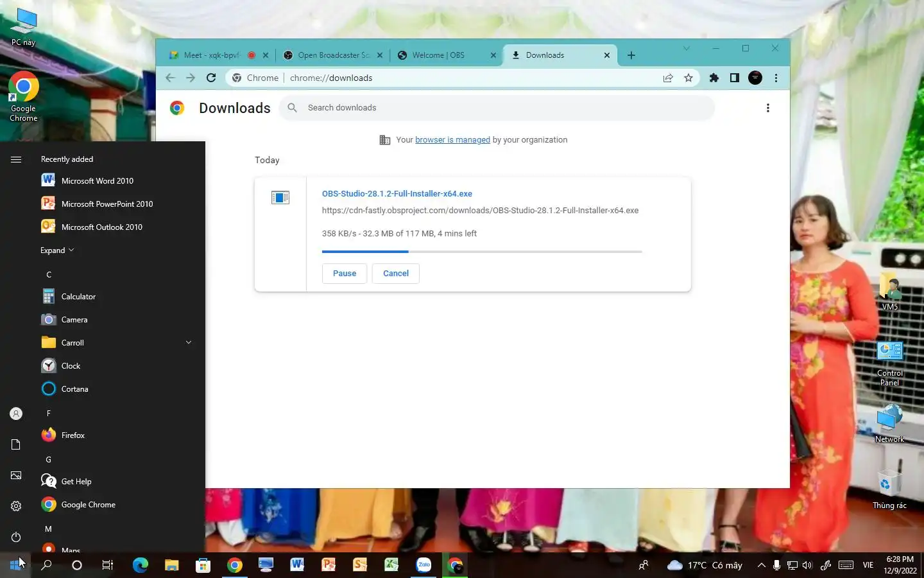The width and height of the screenshot is (924, 578).
Task: Pause the OBS download
Action: tap(345, 274)
